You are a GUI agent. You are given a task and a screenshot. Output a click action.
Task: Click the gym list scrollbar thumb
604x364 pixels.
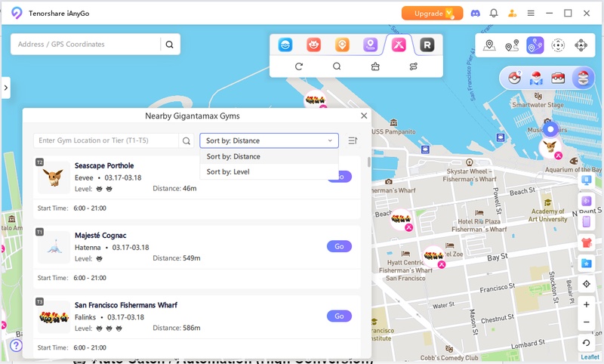coord(369,162)
